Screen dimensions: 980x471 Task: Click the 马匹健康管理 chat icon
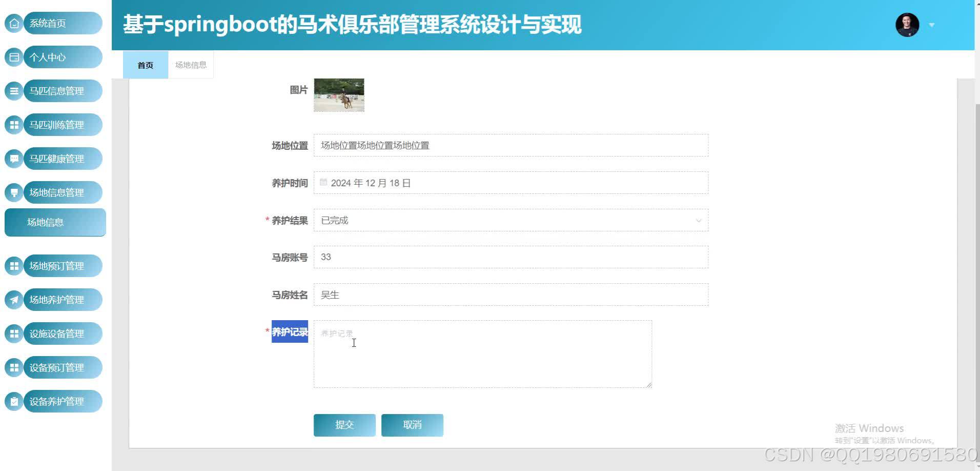(14, 159)
